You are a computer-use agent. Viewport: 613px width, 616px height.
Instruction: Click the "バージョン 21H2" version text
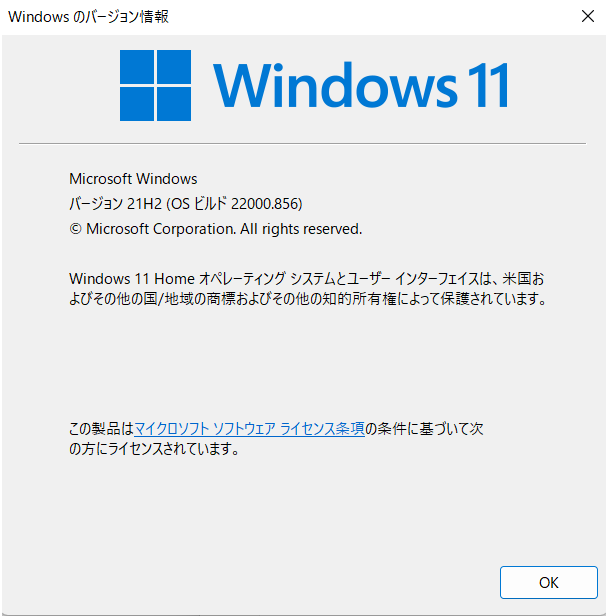click(x=116, y=204)
